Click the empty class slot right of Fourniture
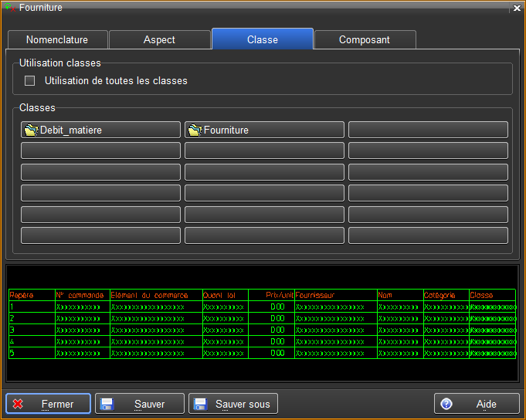 [x=428, y=130]
